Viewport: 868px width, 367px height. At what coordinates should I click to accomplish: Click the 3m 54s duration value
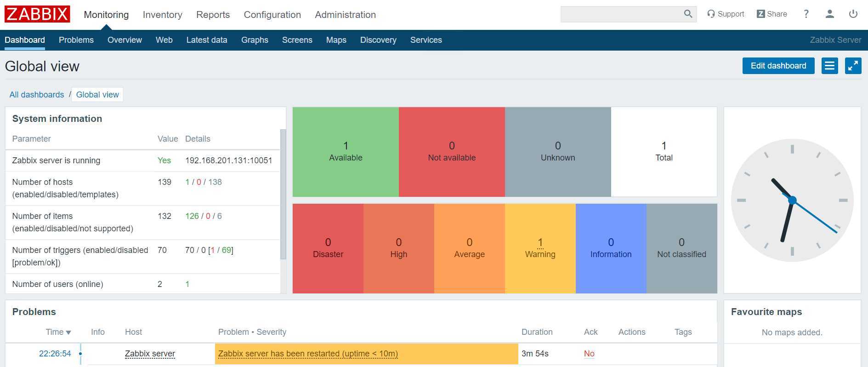tap(535, 354)
